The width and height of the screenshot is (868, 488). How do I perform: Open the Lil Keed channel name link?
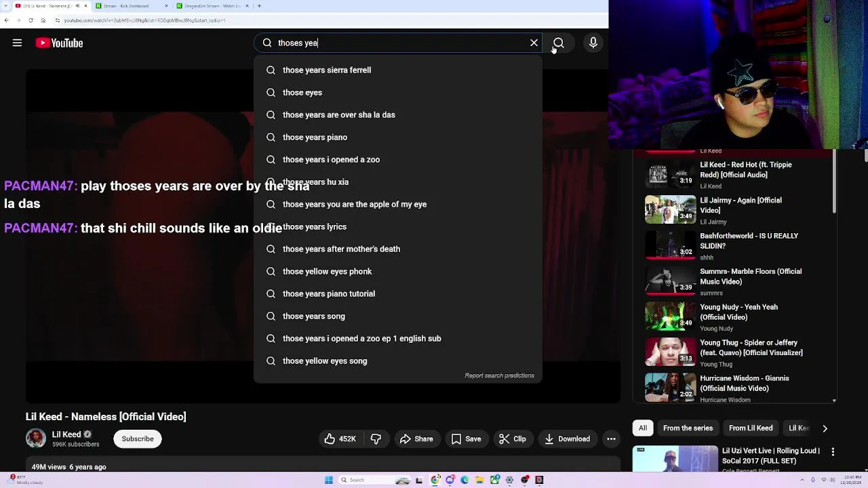point(66,434)
